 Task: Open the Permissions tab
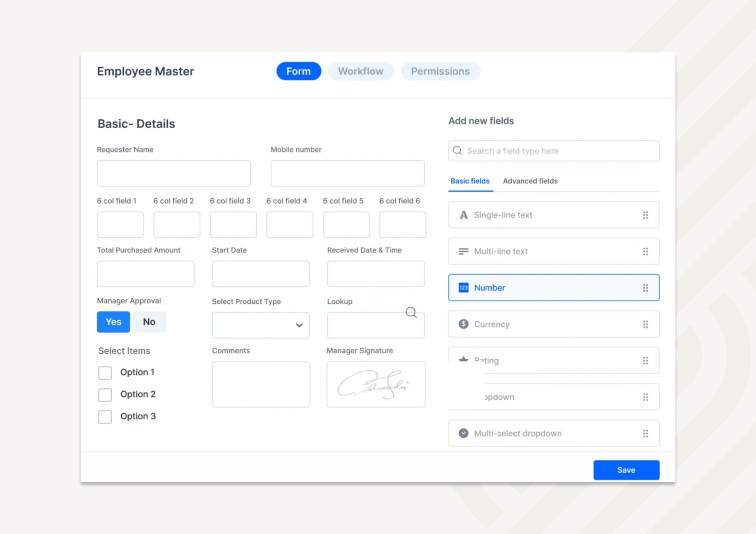(440, 71)
